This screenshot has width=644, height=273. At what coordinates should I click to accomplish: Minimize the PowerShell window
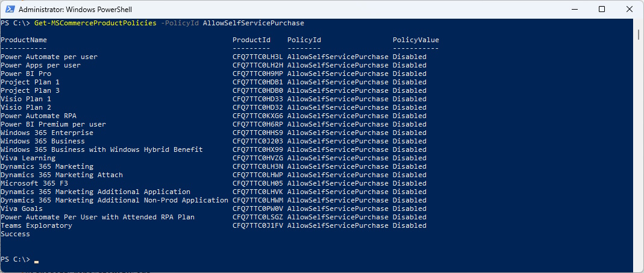pos(574,9)
